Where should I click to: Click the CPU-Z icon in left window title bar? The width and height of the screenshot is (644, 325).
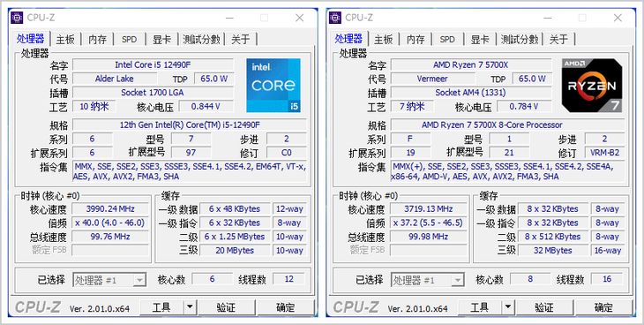(18, 18)
